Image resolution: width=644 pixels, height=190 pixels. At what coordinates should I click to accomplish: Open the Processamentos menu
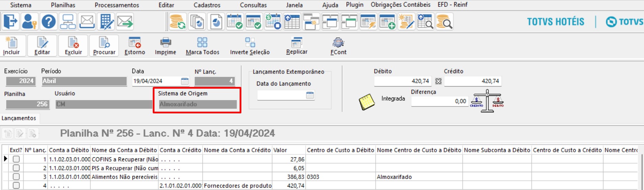pos(117,5)
